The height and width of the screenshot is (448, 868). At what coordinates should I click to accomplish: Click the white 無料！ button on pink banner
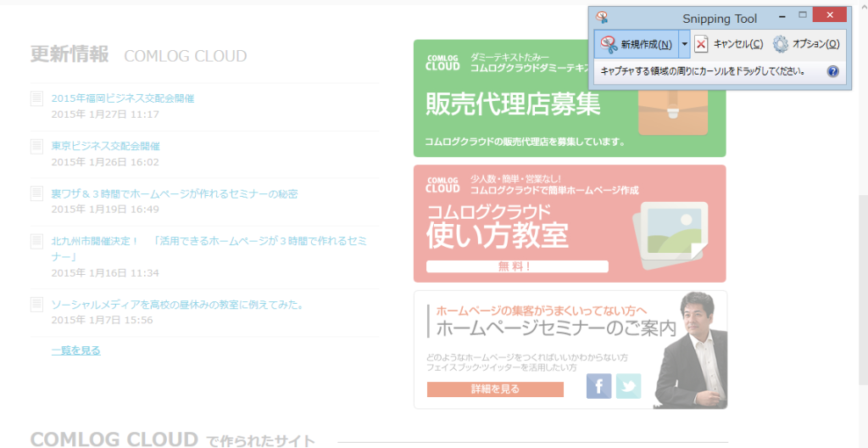(516, 266)
